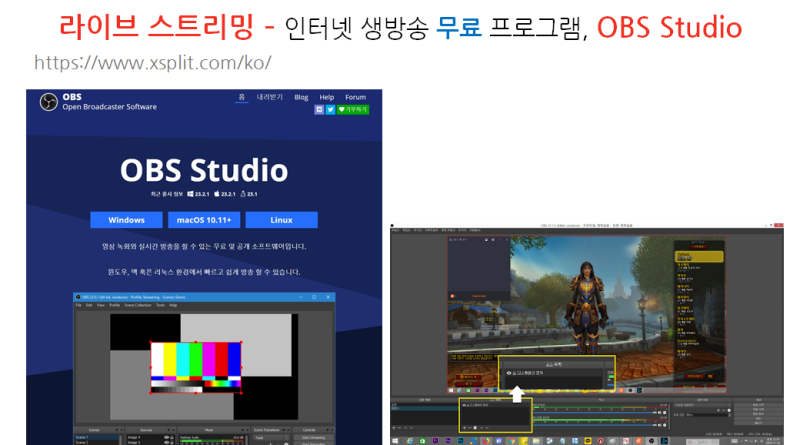
Task: Add a scene with plus in the Korean OBS window
Action: (x=394, y=428)
